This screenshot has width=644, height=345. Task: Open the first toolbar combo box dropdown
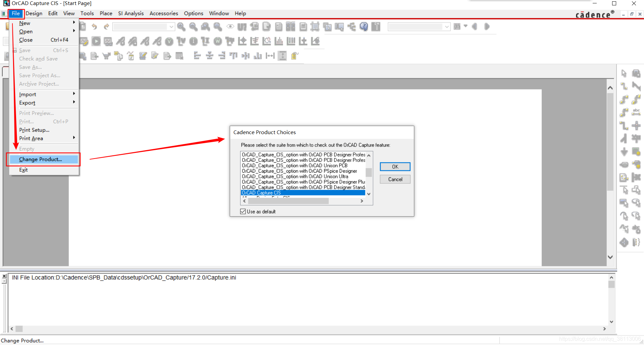click(x=171, y=27)
